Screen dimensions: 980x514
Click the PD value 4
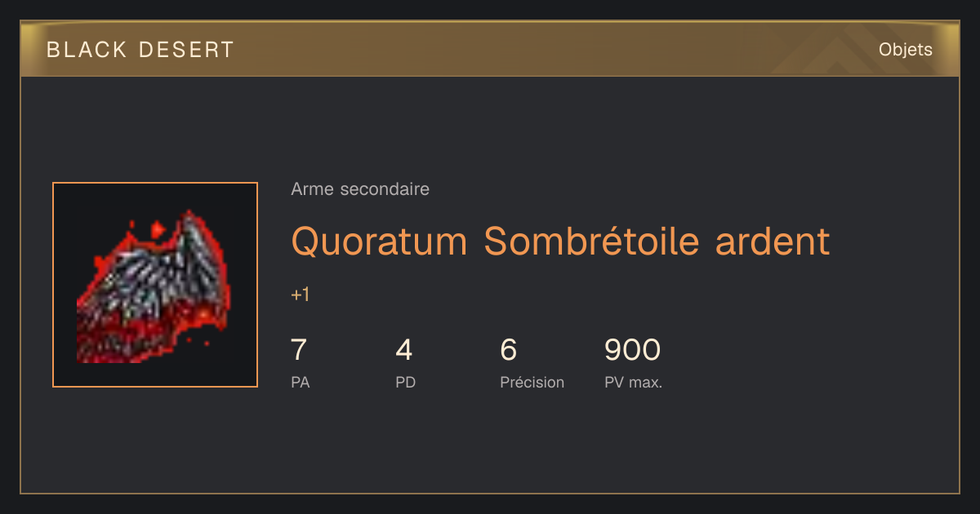point(403,350)
